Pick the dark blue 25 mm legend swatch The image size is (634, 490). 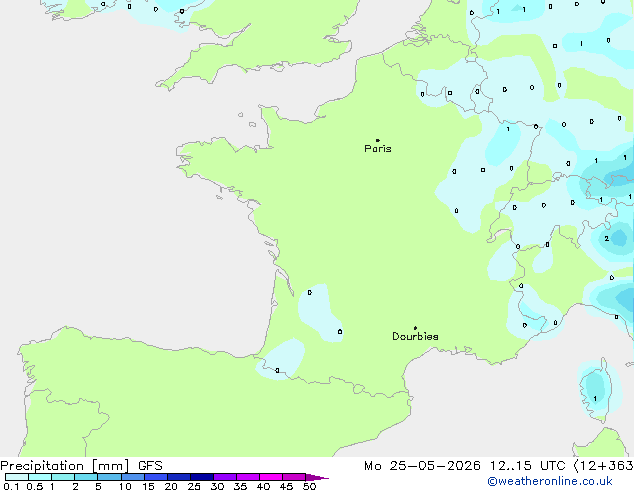[202, 477]
